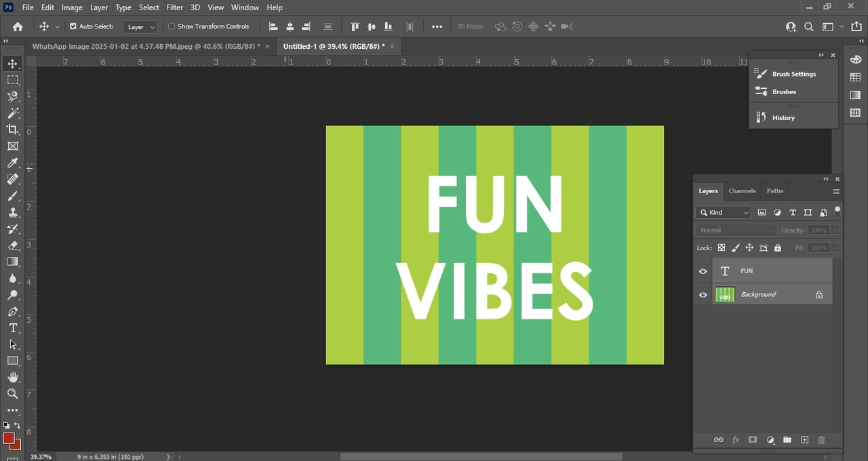
Task: Enable Show Transform Controls checkbox
Action: point(172,26)
